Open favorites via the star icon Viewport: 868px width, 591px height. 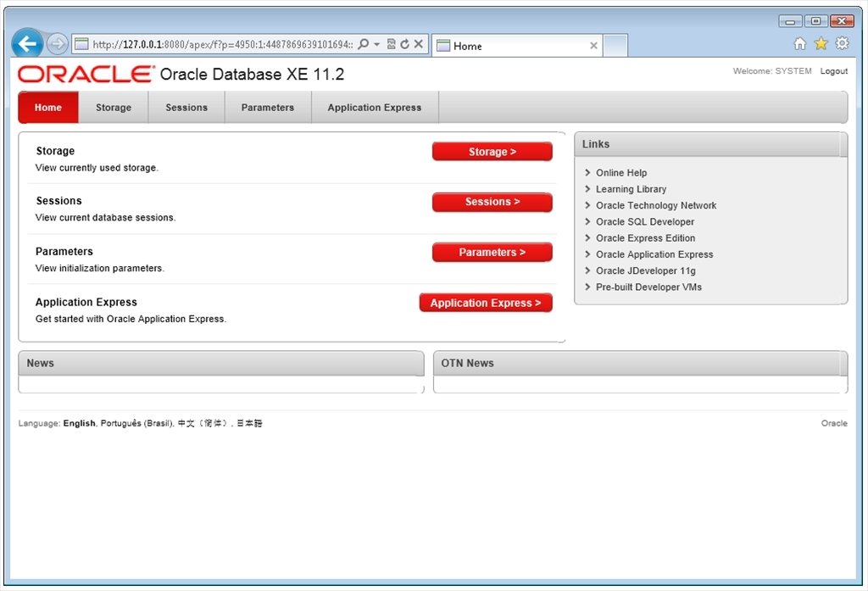[820, 43]
